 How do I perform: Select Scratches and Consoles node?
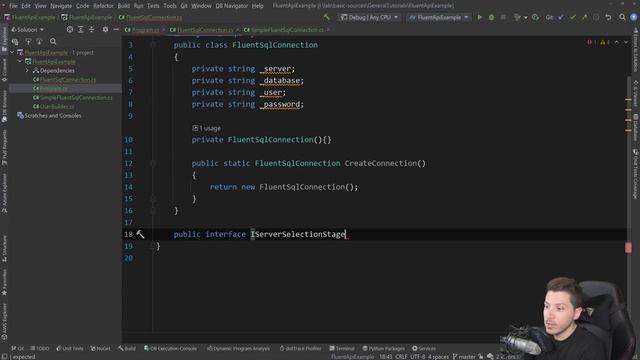[49, 116]
